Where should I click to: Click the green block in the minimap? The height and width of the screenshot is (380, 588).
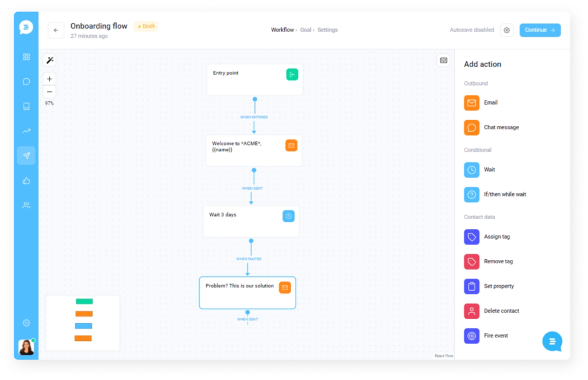click(x=84, y=301)
